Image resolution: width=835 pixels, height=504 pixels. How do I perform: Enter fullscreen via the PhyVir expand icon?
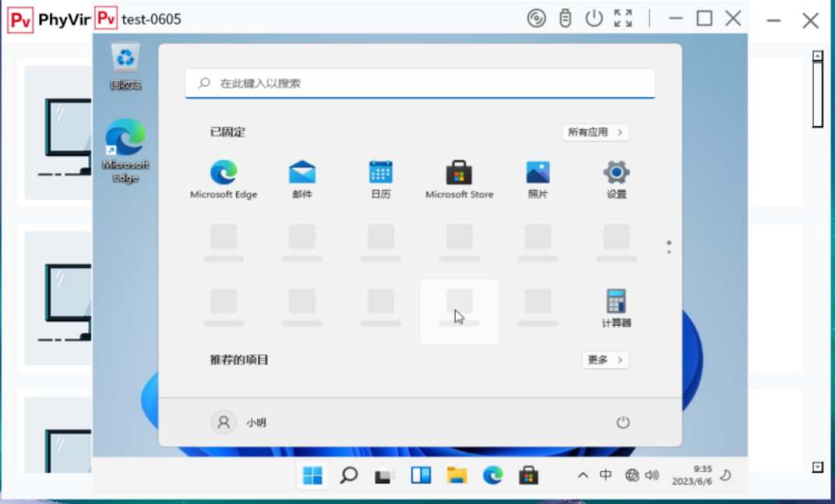click(623, 19)
